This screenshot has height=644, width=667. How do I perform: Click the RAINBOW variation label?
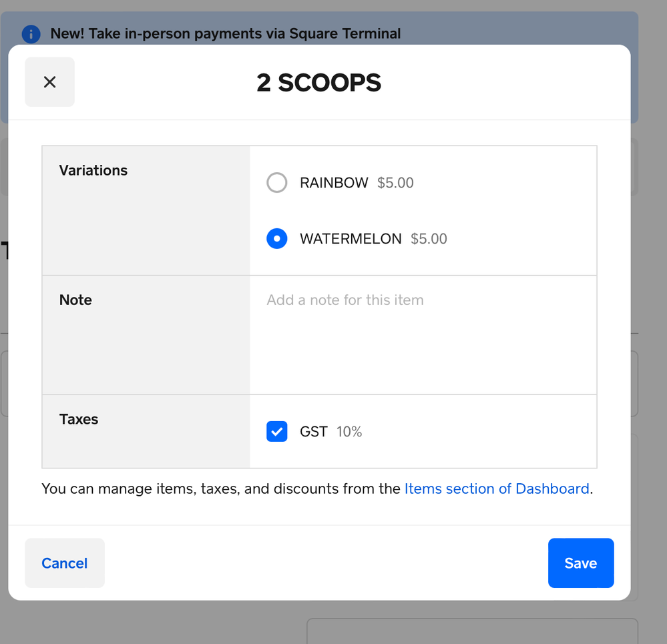pyautogui.click(x=334, y=183)
